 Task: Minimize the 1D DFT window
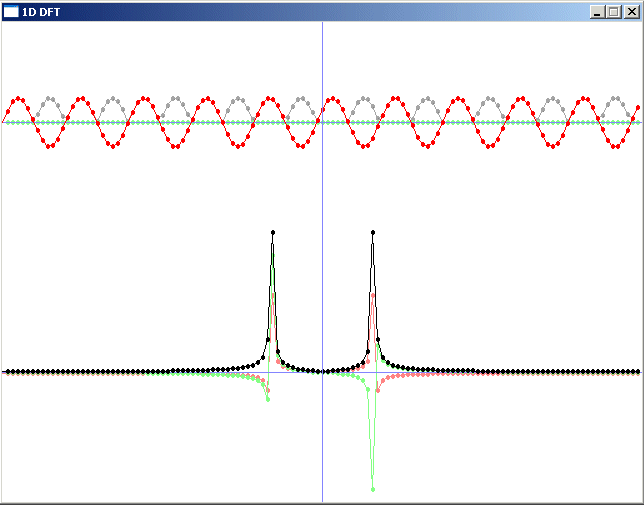point(597,11)
